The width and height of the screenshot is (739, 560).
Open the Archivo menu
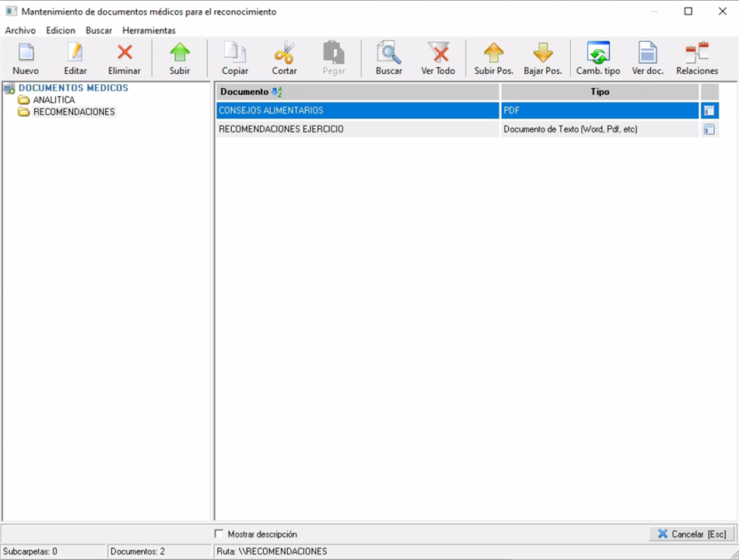click(x=20, y=30)
